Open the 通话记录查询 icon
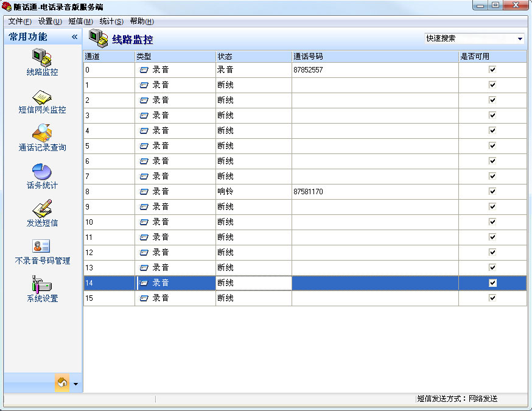 click(41, 135)
